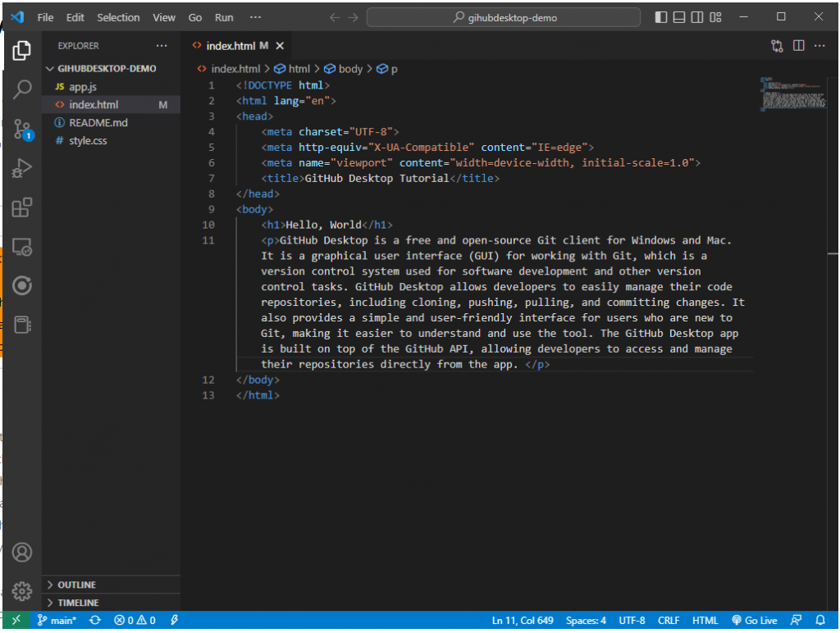Open the Run menu
Screen dimensions: 840x633
(224, 18)
